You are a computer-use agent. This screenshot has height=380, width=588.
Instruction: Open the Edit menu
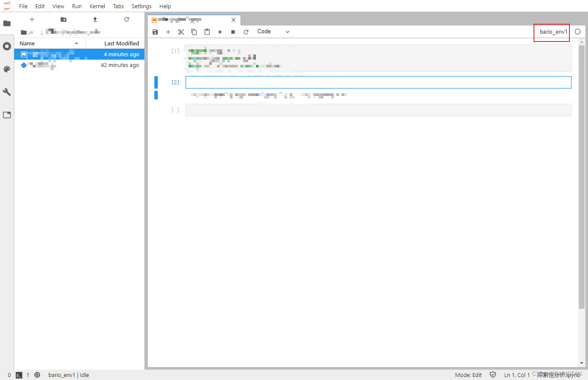click(x=40, y=6)
